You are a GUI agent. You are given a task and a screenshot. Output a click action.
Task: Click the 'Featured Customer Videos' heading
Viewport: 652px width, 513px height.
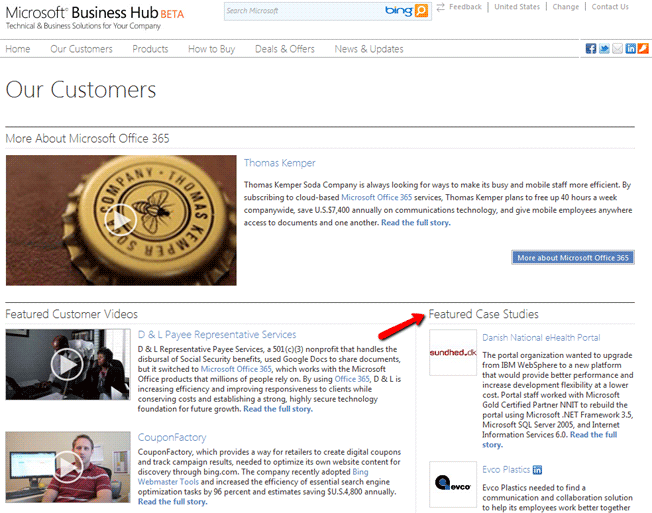[72, 314]
